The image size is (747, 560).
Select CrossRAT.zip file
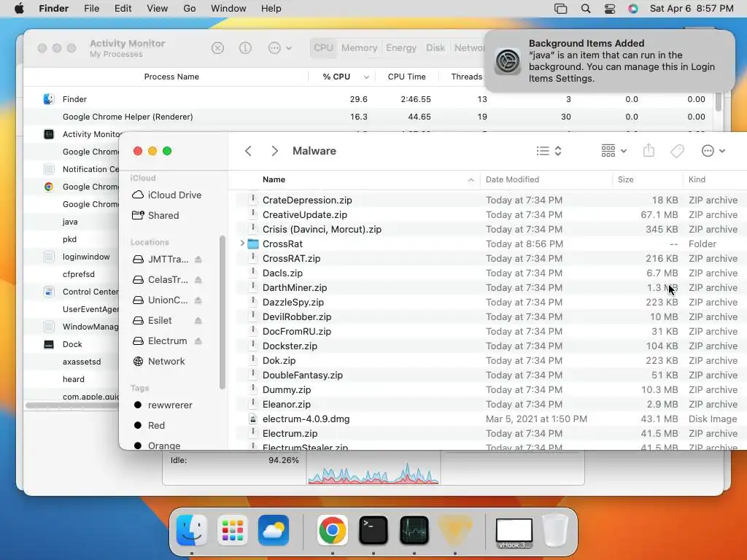coord(491,259)
